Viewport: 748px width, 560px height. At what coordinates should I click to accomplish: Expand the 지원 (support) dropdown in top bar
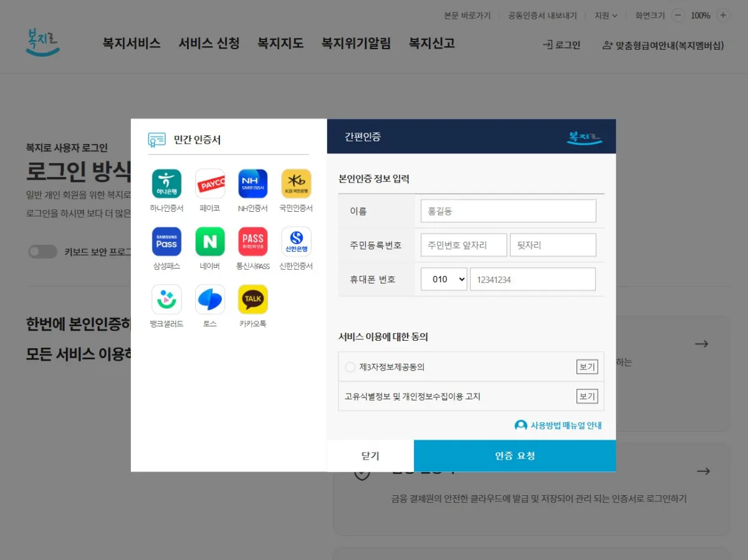click(606, 16)
